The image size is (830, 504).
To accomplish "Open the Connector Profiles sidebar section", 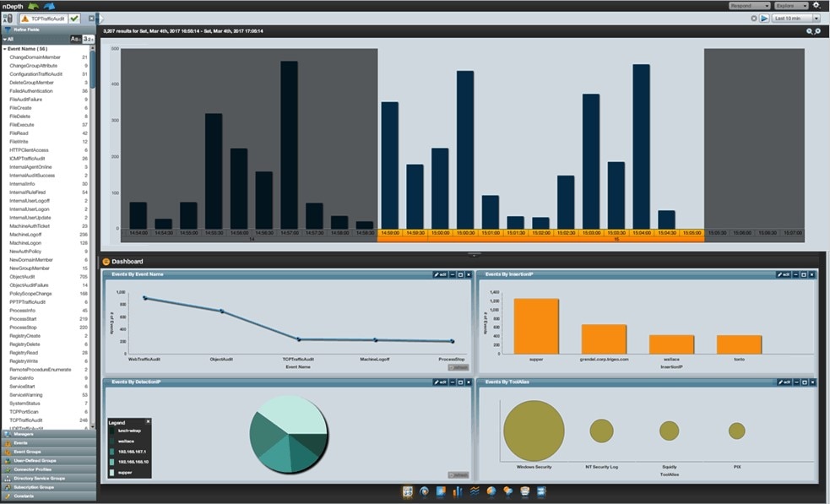I will coord(49,469).
